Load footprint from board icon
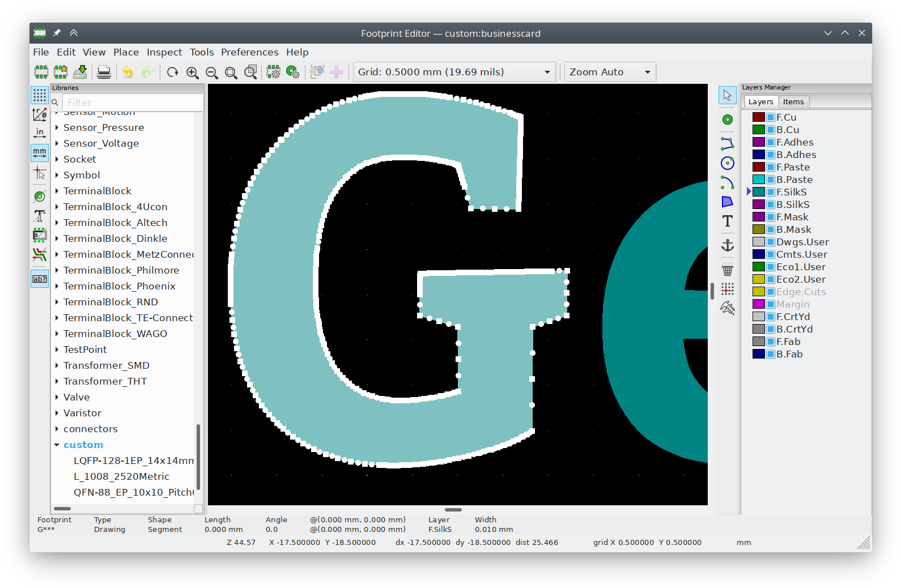This screenshot has width=901, height=588. click(317, 72)
